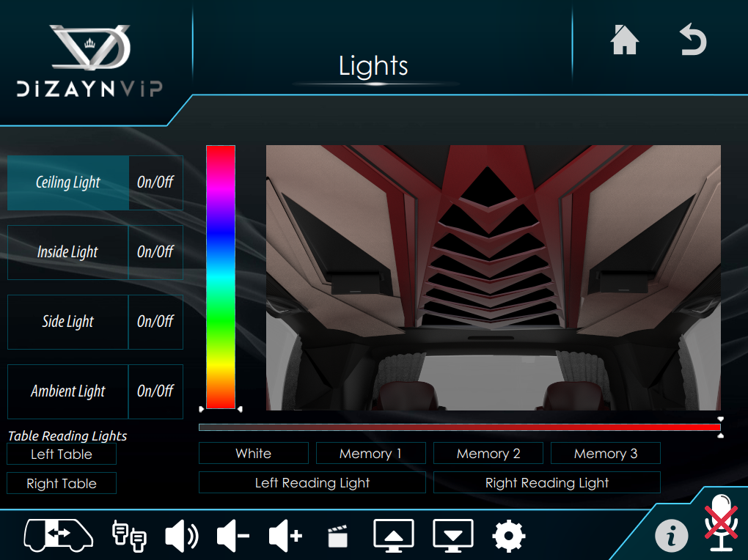Toggle Ceiling Light On/Off
Image resolution: width=748 pixels, height=560 pixels.
(155, 183)
